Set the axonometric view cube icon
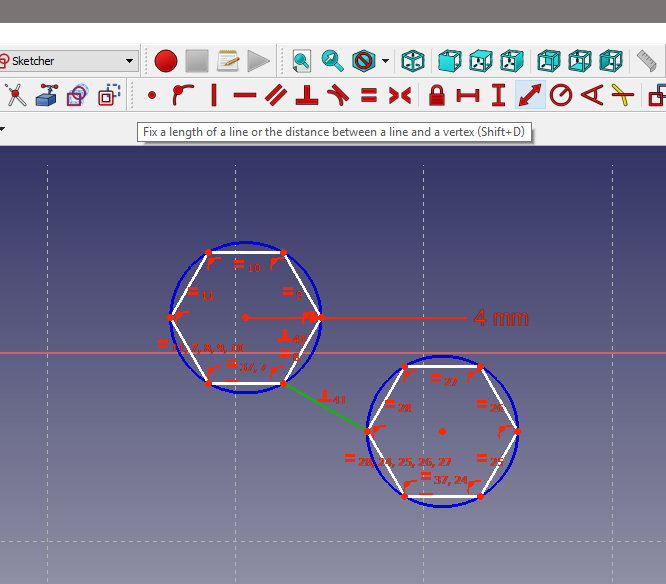 [413, 61]
